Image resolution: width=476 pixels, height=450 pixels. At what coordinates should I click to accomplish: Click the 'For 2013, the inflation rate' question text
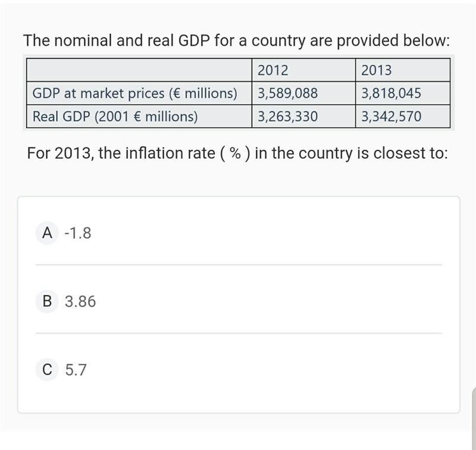coord(237,153)
